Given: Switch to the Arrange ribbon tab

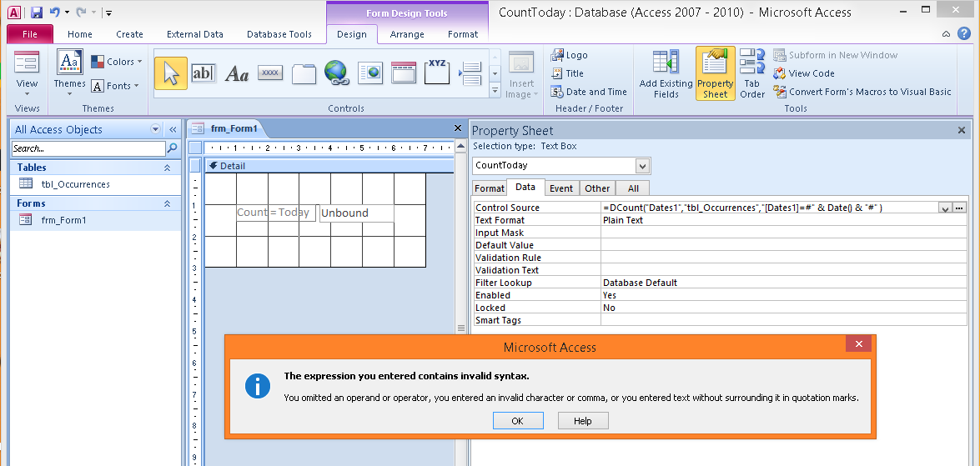Looking at the screenshot, I should click(x=407, y=34).
